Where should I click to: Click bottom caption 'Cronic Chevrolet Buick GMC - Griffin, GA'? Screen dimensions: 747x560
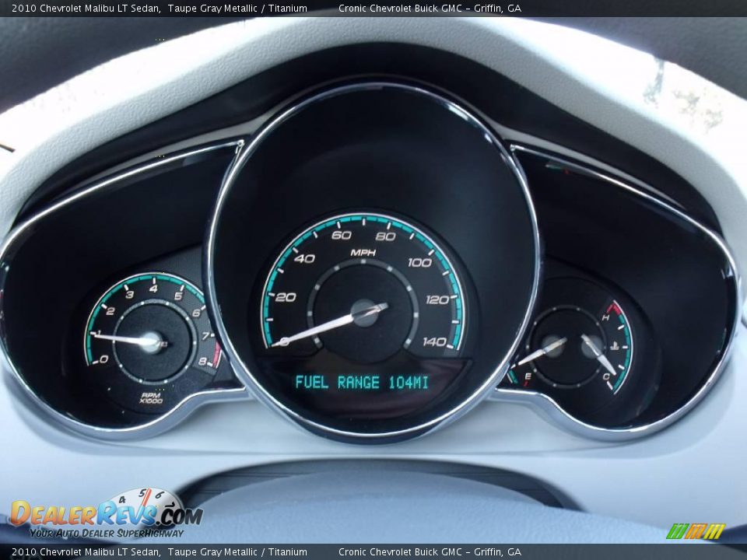[430, 552]
